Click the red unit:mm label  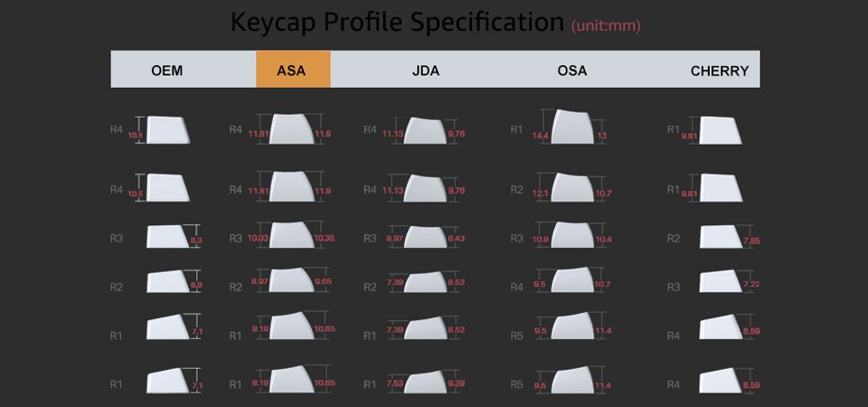606,26
